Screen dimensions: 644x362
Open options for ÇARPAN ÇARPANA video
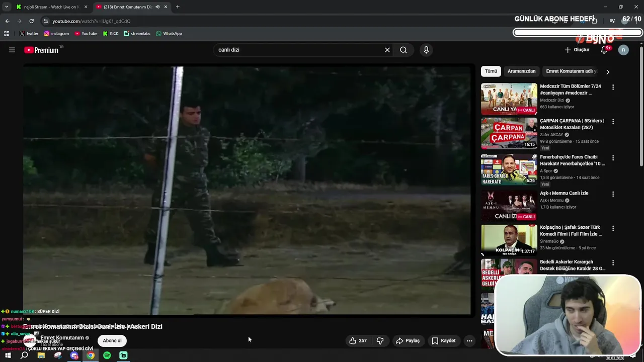613,122
